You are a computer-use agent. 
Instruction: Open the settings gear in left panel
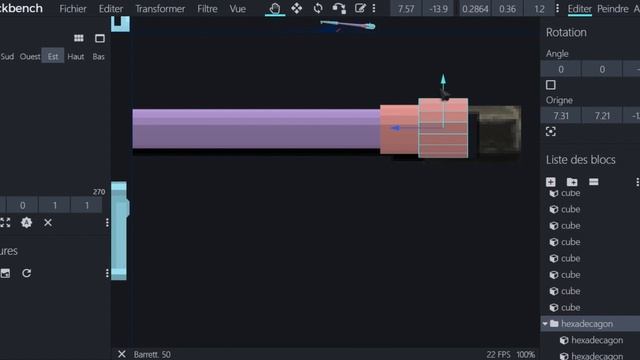(x=27, y=222)
